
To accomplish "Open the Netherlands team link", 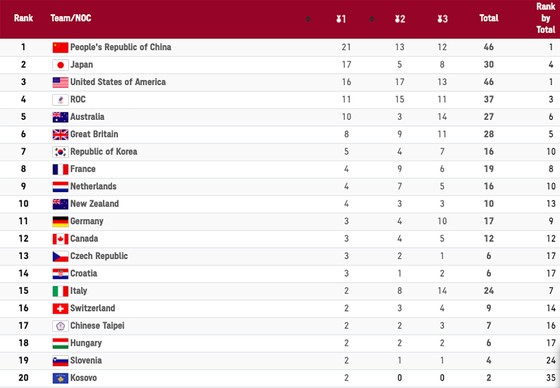I will tap(93, 186).
